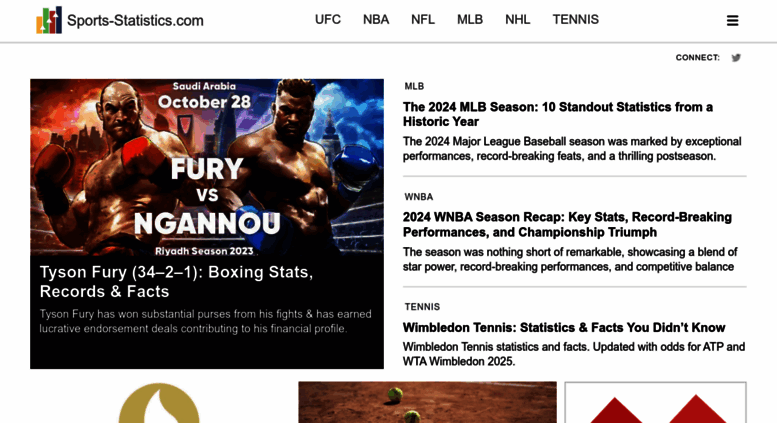This screenshot has width=777, height=423.
Task: Click the Twitter bird icon
Action: [x=736, y=58]
